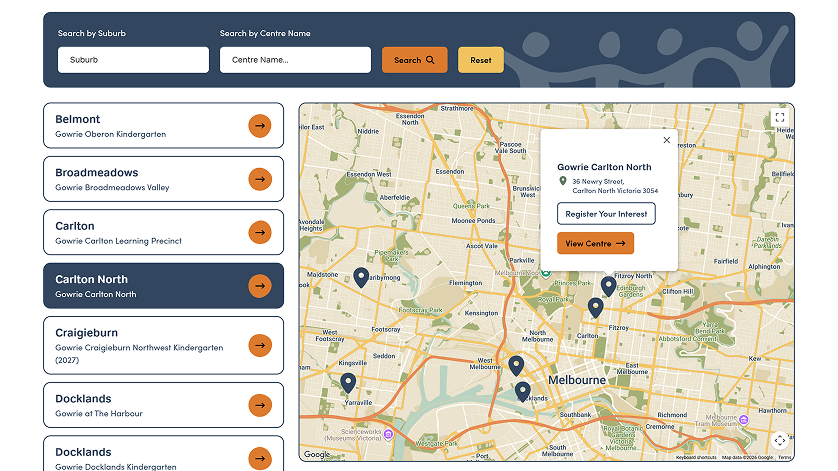Viewport: 838px width, 471px height.
Task: Click the Search button
Action: click(415, 60)
